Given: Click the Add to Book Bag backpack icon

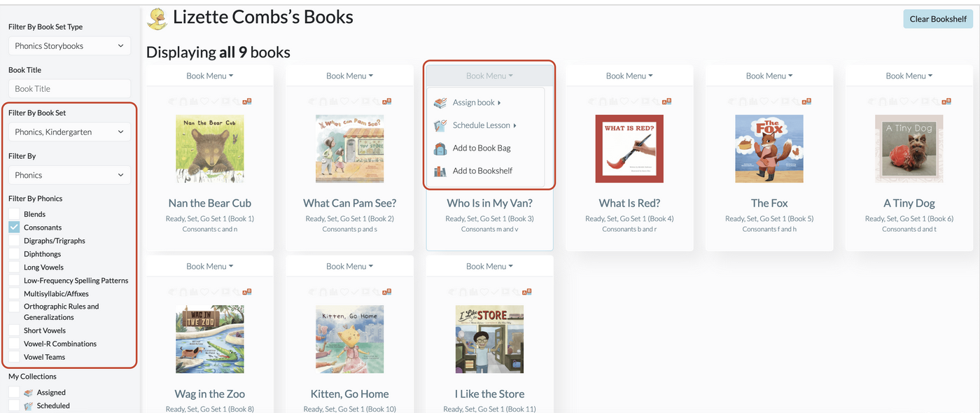Looking at the screenshot, I should tap(440, 148).
